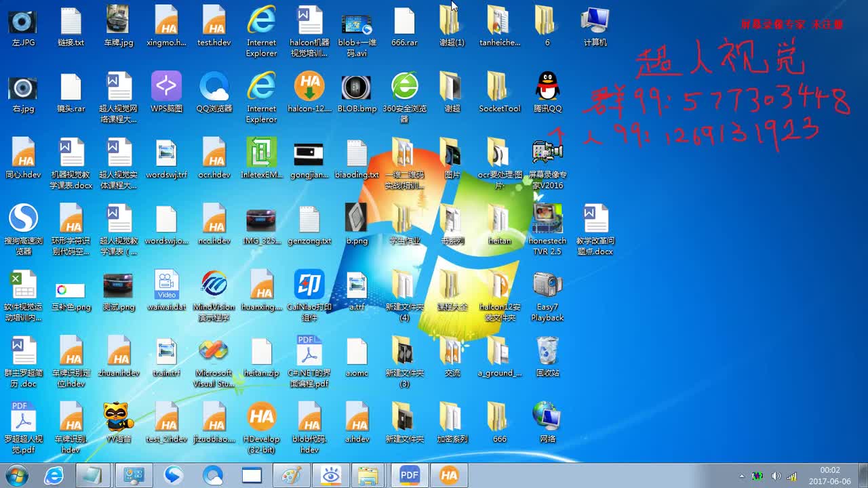Click the ocr.hdev file icon
The height and width of the screenshot is (488, 868).
[x=214, y=158]
